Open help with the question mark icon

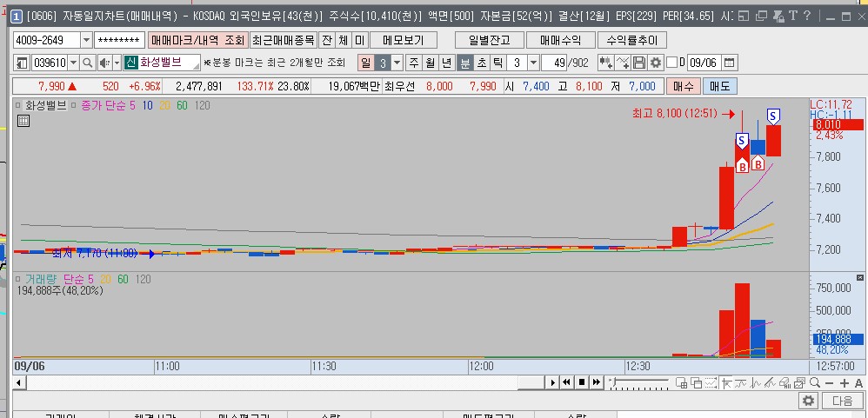(807, 16)
